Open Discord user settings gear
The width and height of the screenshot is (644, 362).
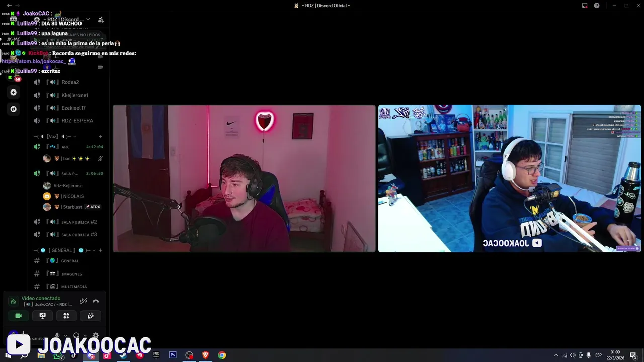[96, 336]
